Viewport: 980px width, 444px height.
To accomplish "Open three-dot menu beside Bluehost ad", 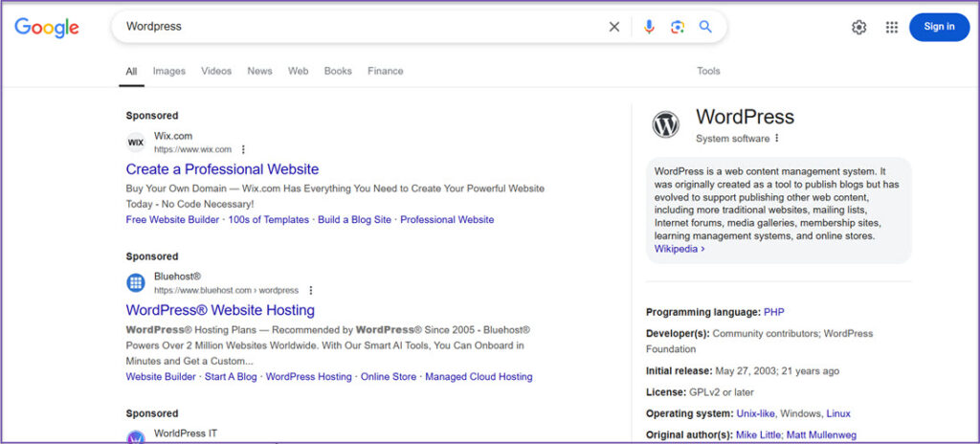I will click(310, 290).
